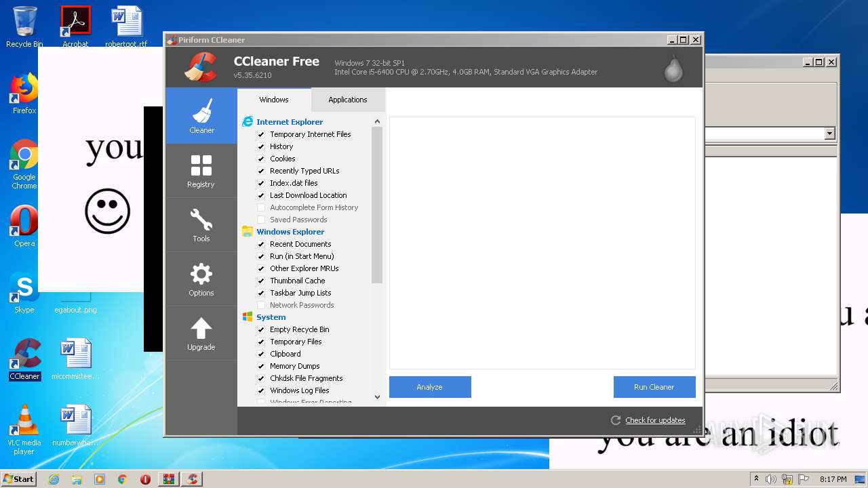868x488 pixels.
Task: Open the Registry section
Action: coord(201,170)
